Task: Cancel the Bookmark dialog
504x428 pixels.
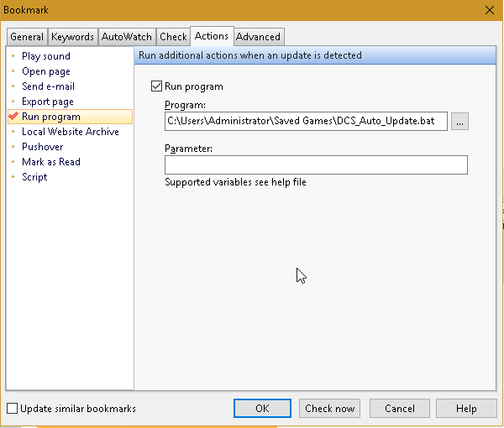Action: point(400,409)
